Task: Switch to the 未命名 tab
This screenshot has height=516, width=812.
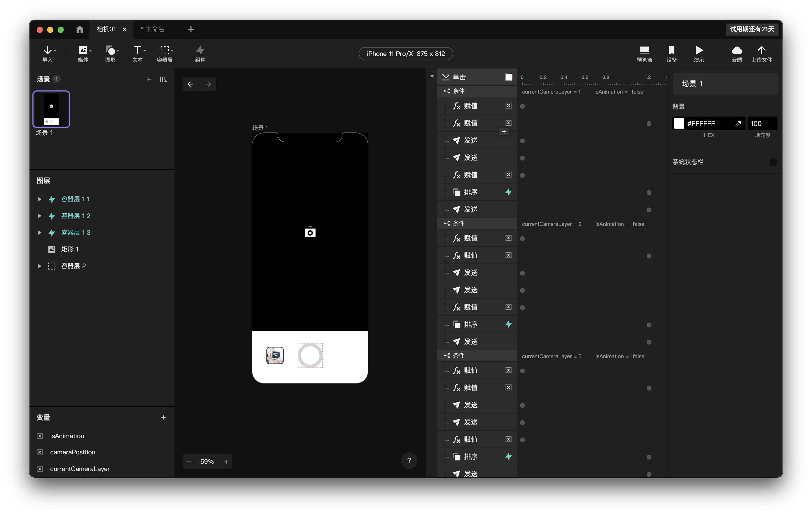Action: click(x=153, y=29)
